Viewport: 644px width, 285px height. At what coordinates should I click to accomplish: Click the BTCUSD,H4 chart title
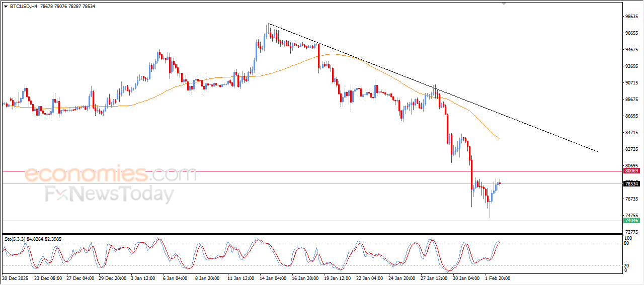coord(23,6)
